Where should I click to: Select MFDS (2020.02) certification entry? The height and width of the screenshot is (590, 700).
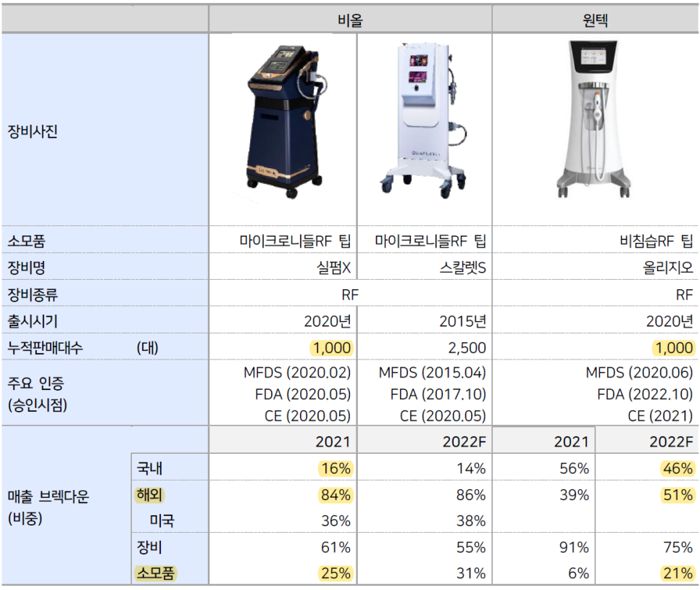pos(297,373)
